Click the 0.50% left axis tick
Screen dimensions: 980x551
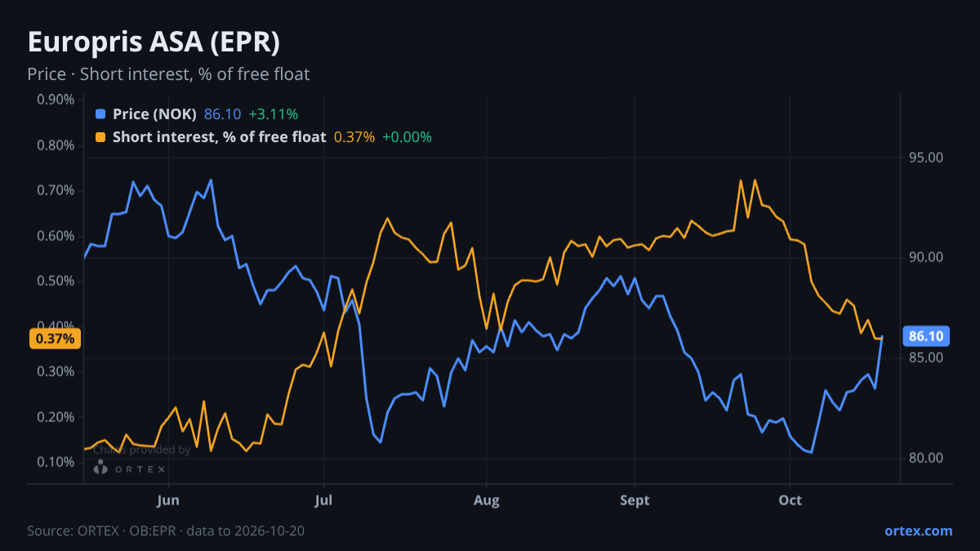(56, 281)
